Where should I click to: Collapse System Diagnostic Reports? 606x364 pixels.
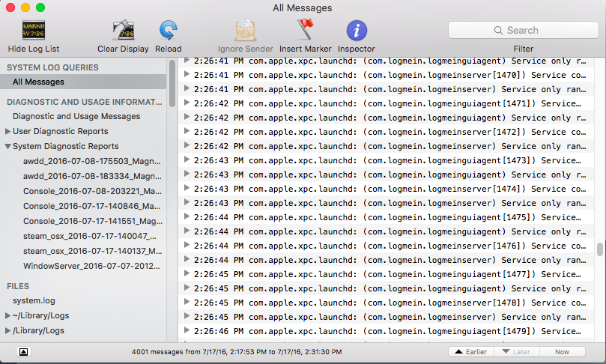7,147
